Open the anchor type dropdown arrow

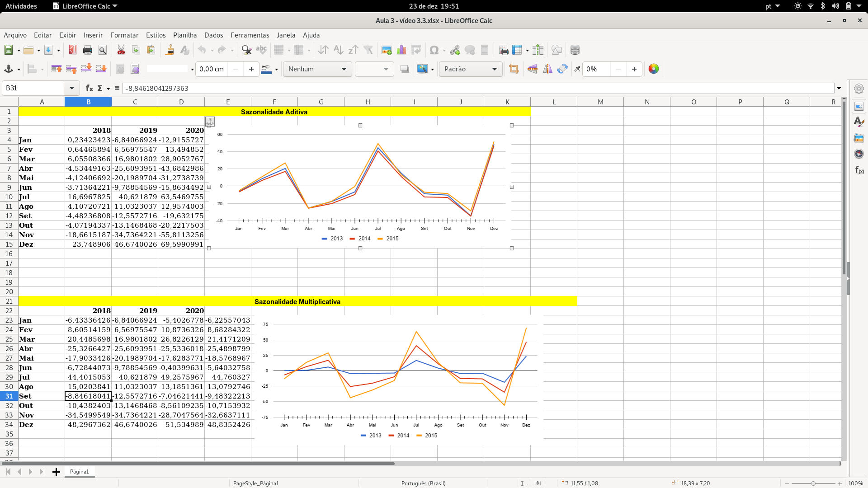click(x=19, y=70)
